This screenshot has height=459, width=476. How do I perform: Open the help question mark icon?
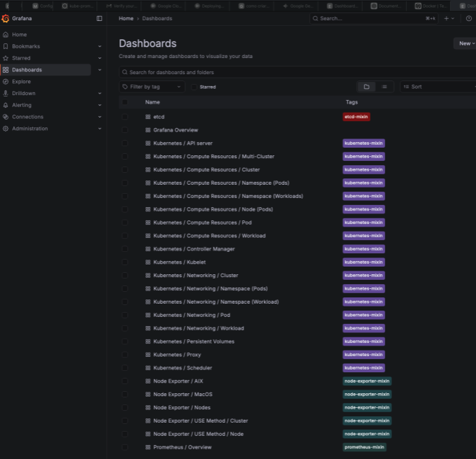469,18
